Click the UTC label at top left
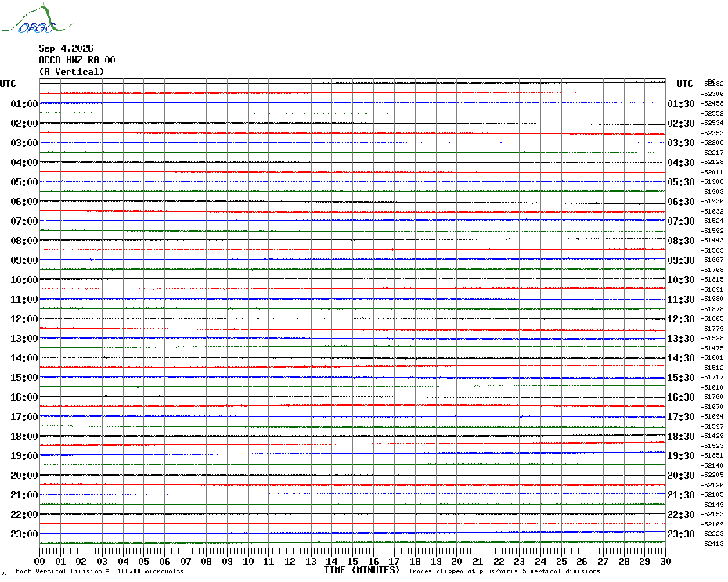728x582 pixels. (8, 84)
